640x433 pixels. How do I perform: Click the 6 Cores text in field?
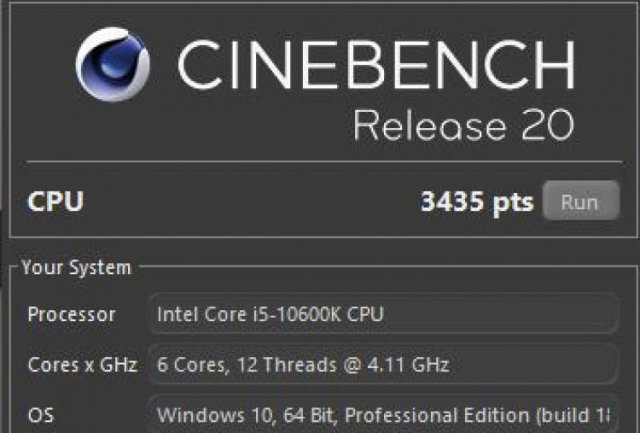(x=188, y=364)
